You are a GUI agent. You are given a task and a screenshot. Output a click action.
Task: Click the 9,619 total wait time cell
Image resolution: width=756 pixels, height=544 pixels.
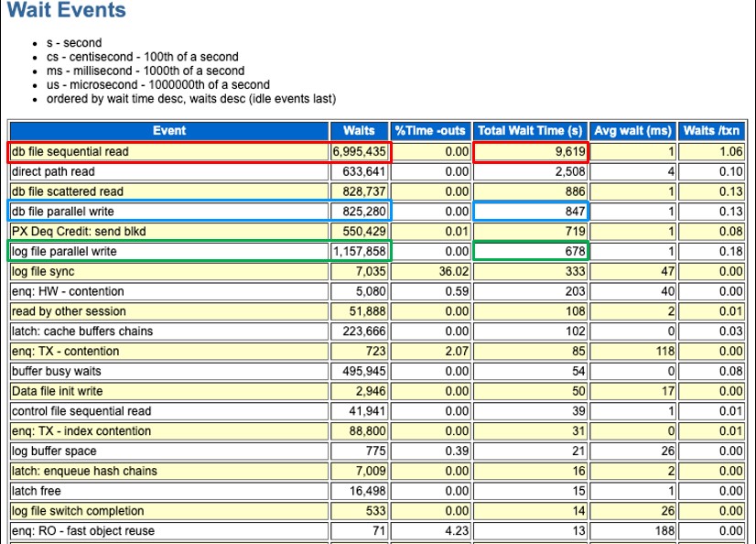531,152
